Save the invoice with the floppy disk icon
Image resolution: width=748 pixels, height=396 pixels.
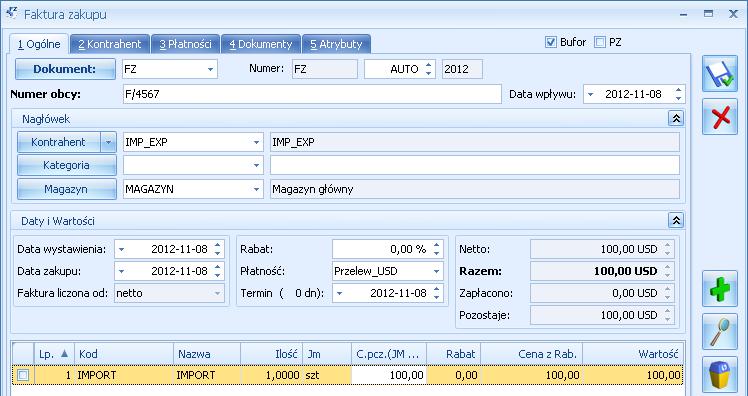click(720, 74)
